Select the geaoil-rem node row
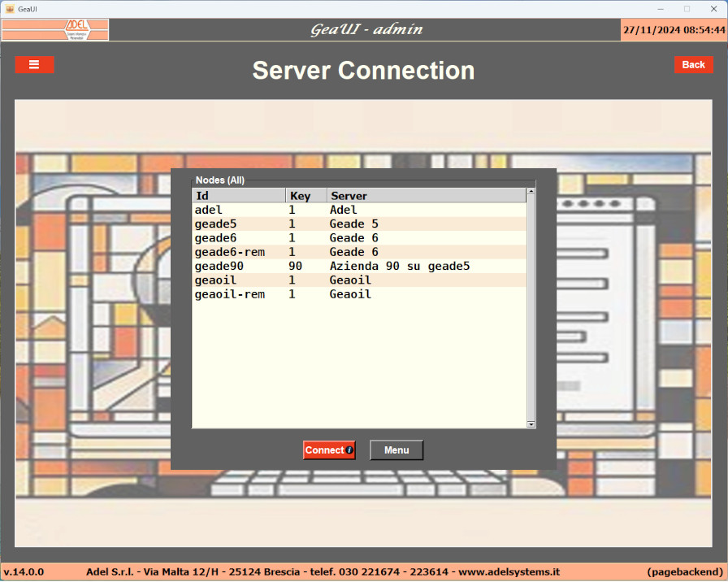This screenshot has height=582, width=728. [x=359, y=294]
